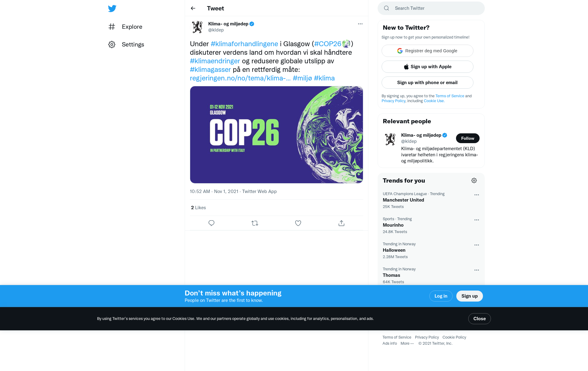Open options for Manchester United trend
Image resolution: width=588 pixels, height=371 pixels.
click(x=477, y=195)
